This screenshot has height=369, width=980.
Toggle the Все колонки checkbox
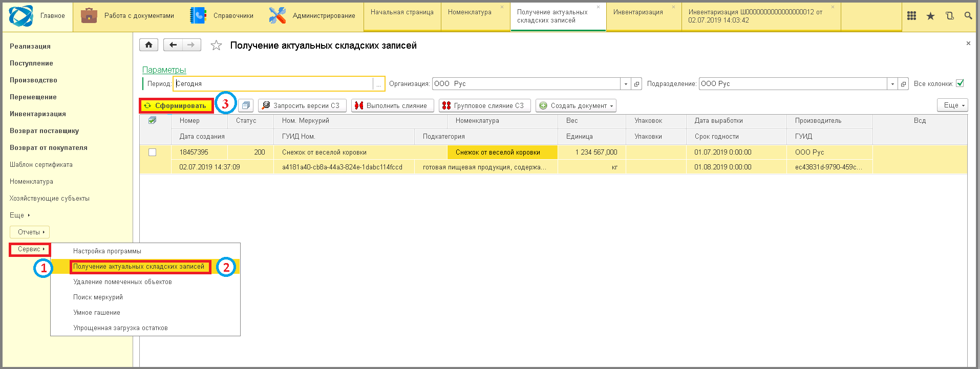960,83
